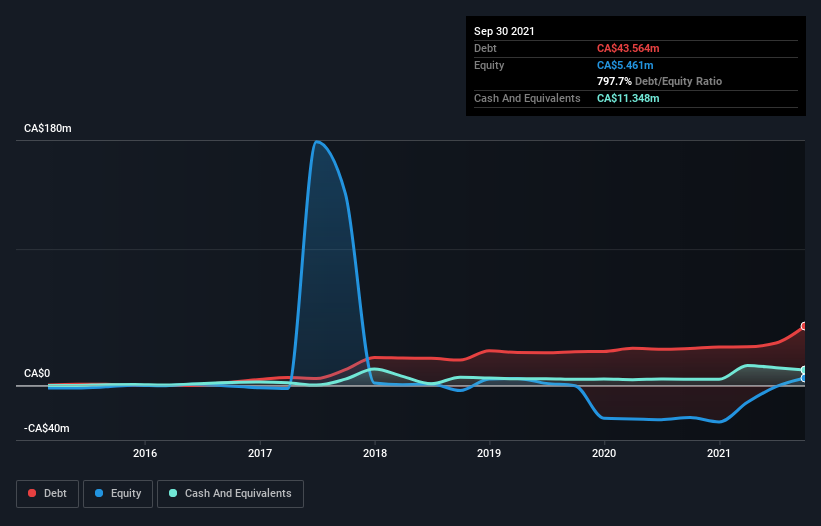
Task: Click the blue Equity endpoint marker
Action: (x=804, y=378)
